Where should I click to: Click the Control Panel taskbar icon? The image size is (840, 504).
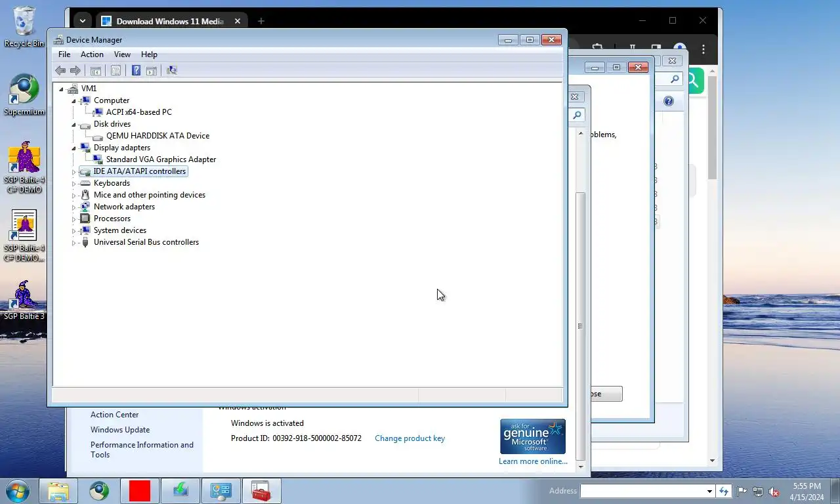point(221,491)
